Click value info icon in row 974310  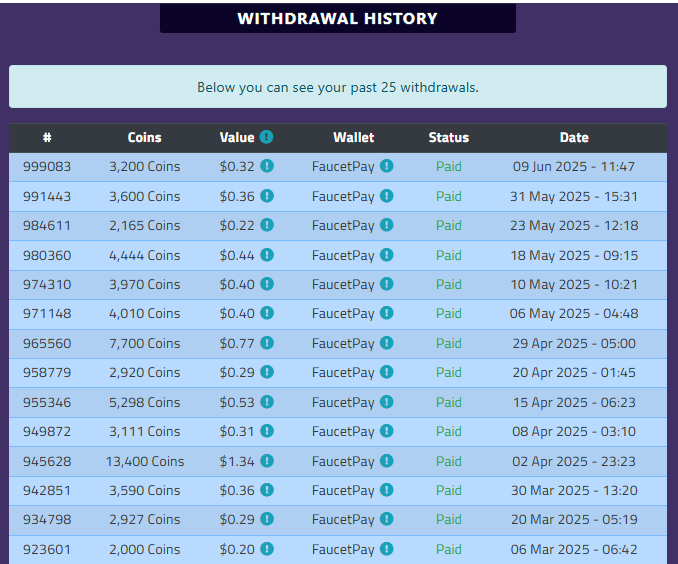point(267,284)
